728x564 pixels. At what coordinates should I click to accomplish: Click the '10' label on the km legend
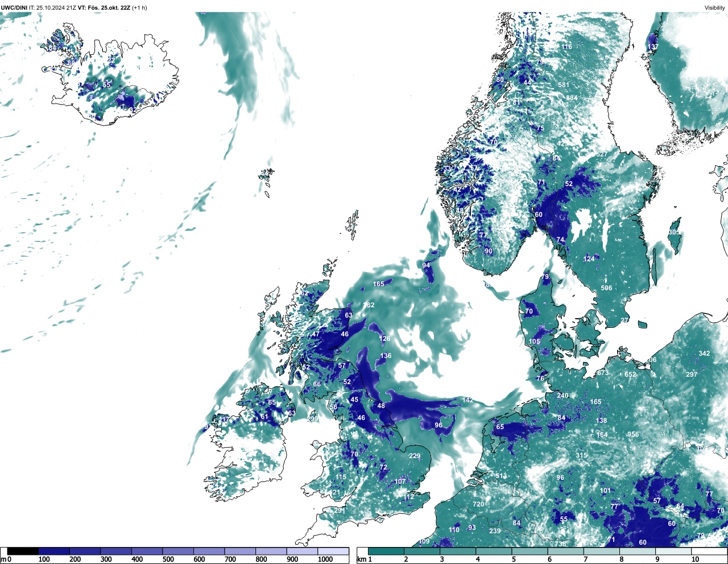coord(695,559)
